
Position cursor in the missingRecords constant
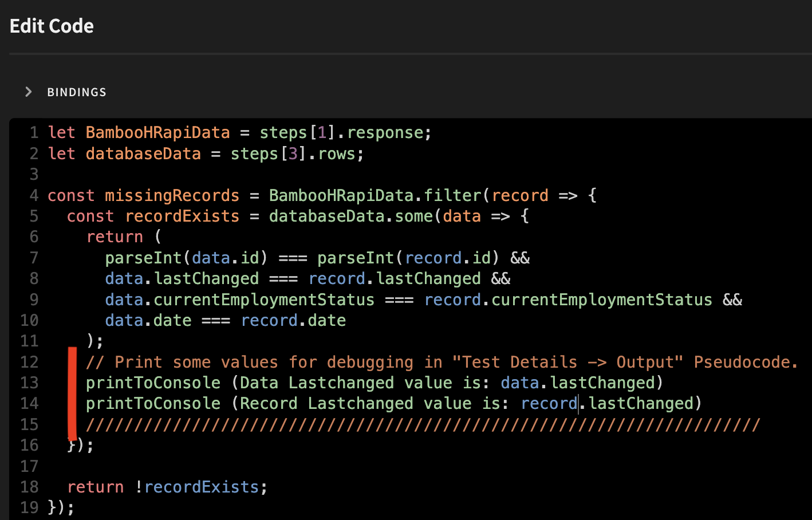tap(172, 195)
